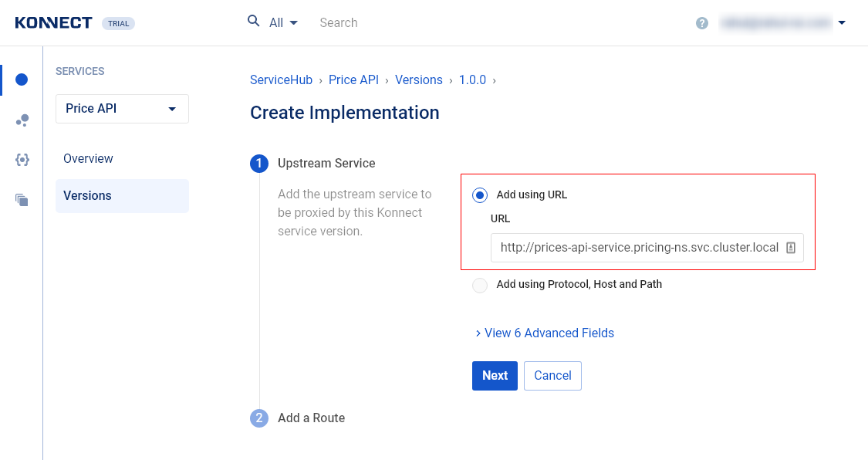868x460 pixels.
Task: Expand View 6 Advanced Fields
Action: [545, 333]
